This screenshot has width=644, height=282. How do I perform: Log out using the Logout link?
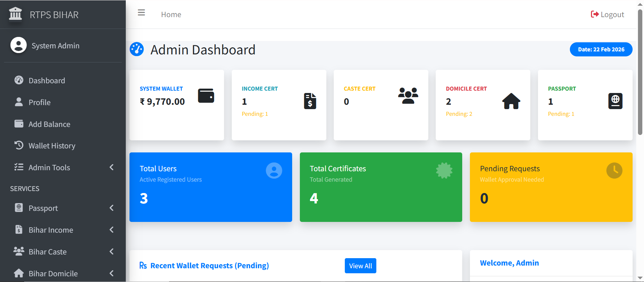click(607, 14)
